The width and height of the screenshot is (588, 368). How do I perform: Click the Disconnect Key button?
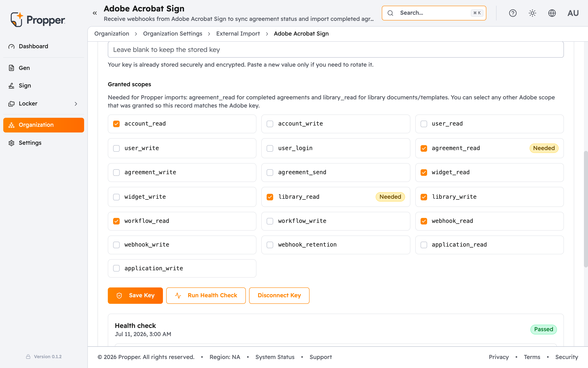[279, 295]
